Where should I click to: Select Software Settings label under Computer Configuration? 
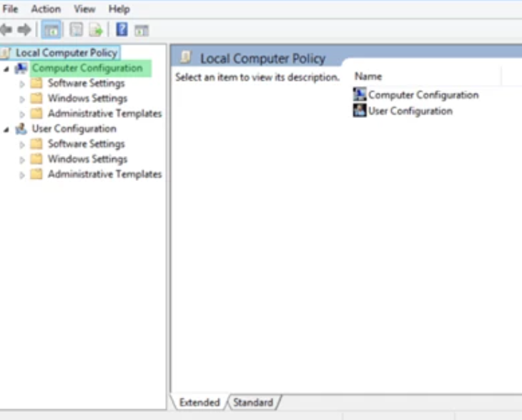[87, 83]
